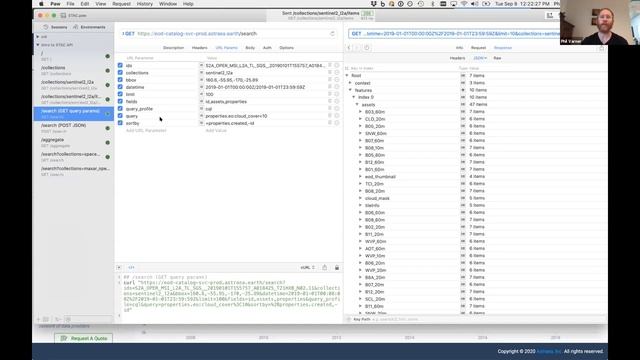Screen dimensions: 640x360
Task: Expand the context node
Action: (350, 83)
